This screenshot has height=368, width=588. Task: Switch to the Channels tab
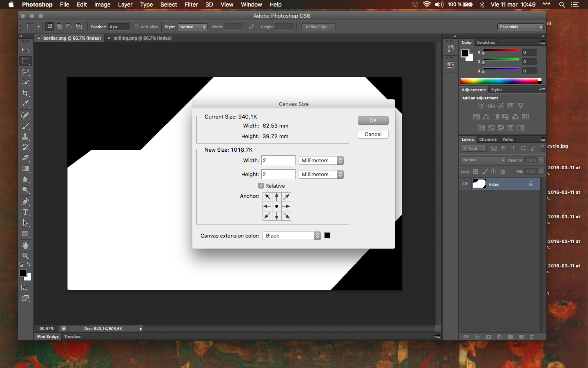point(488,139)
